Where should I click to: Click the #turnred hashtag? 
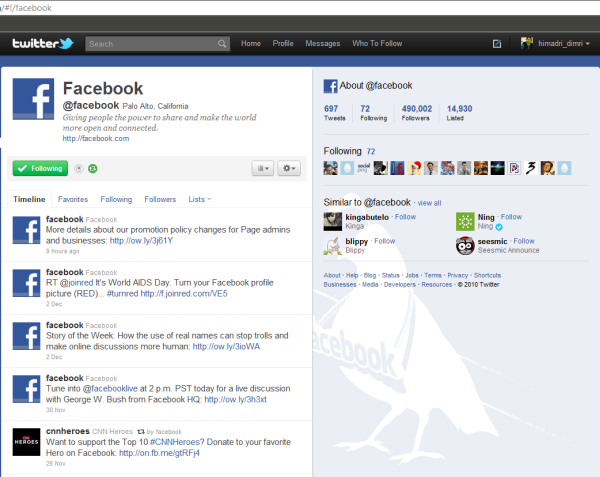(x=122, y=293)
